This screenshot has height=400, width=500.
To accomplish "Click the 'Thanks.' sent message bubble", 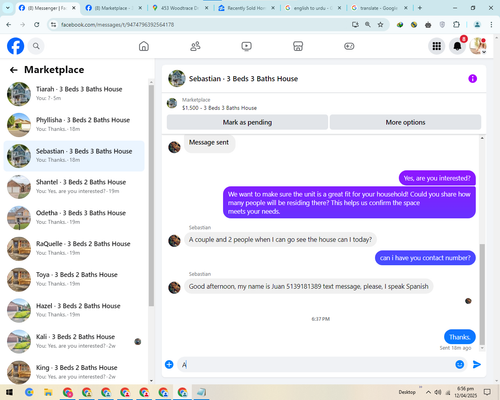I will tap(460, 337).
